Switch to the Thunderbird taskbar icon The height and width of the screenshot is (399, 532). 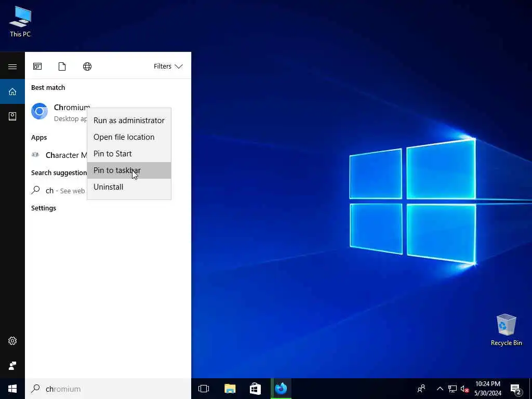coord(281,389)
